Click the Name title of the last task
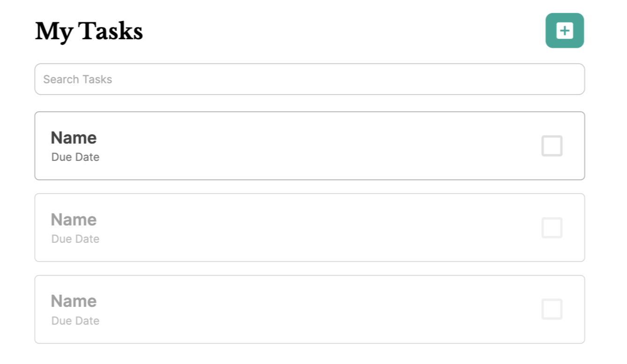This screenshot has width=627, height=364. tap(73, 301)
